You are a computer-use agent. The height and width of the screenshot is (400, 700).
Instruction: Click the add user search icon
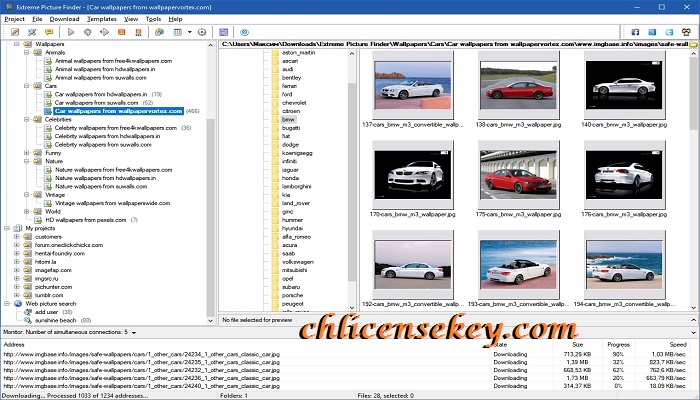click(x=28, y=312)
